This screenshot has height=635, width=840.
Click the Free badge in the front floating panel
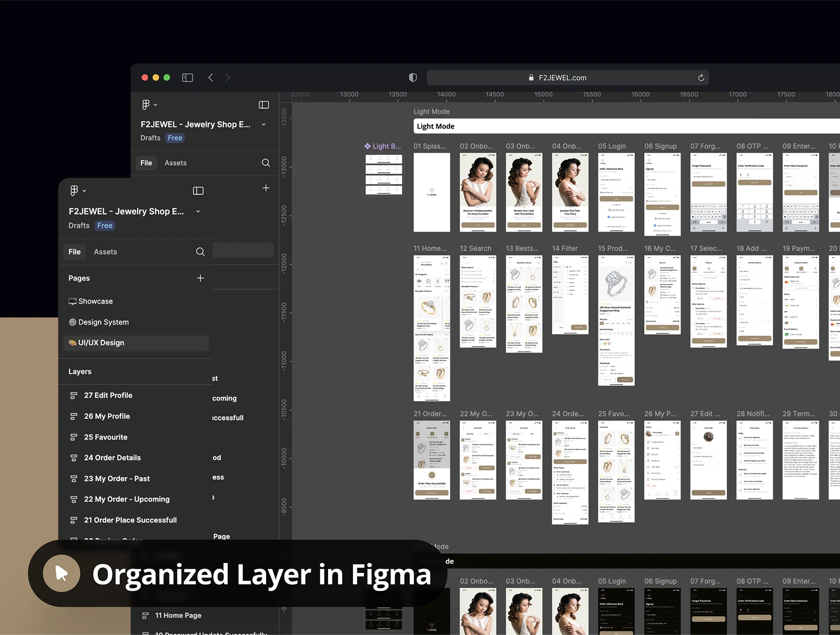(x=105, y=226)
